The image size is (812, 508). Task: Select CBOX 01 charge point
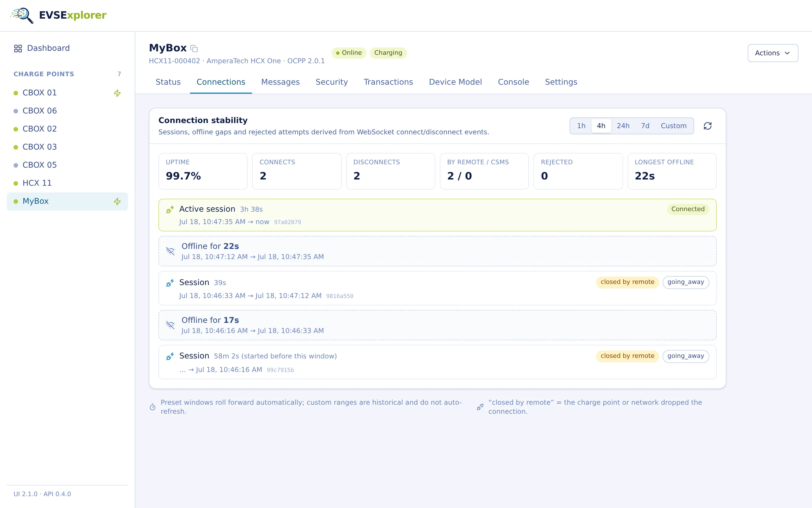coord(67,93)
